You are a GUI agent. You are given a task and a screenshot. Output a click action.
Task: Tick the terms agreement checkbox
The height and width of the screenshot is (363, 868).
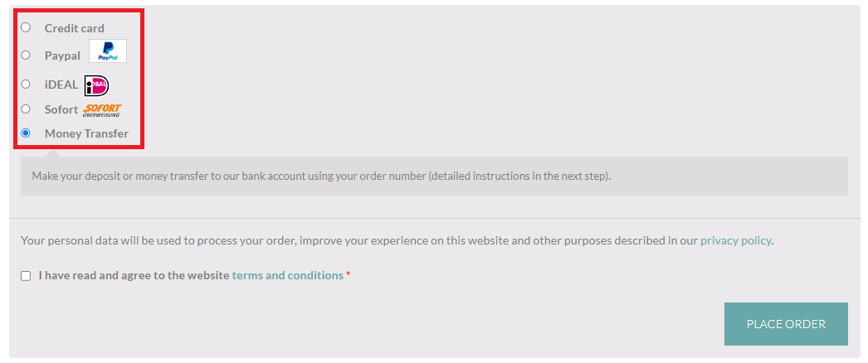[26, 276]
